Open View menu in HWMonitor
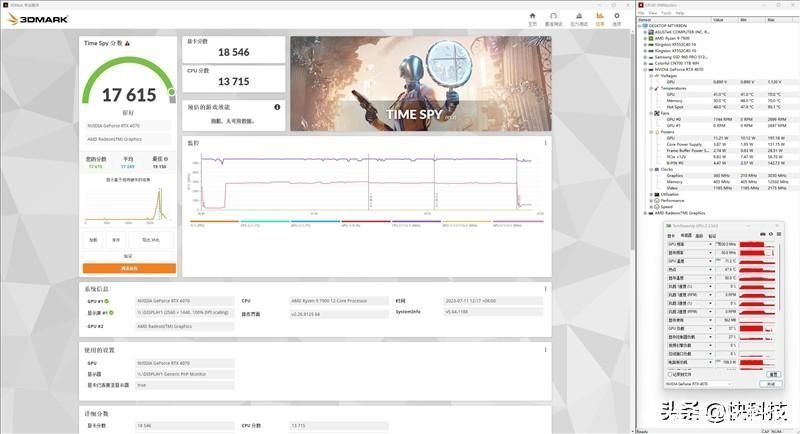The image size is (800, 434). point(653,13)
